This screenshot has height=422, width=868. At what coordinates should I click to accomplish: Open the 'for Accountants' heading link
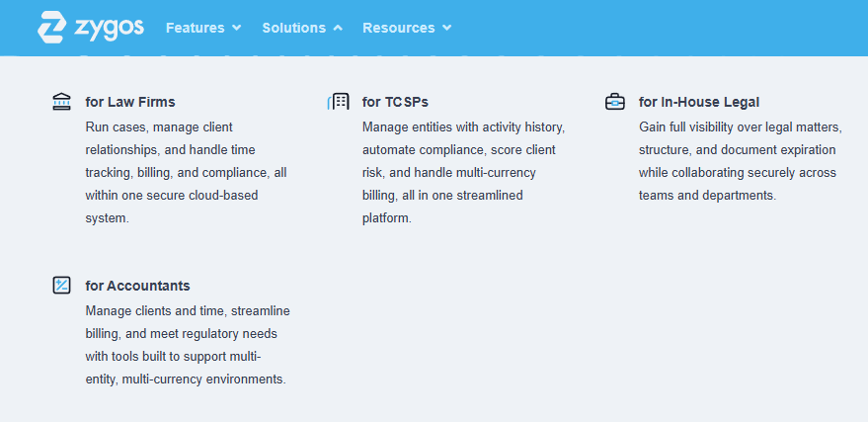click(137, 286)
